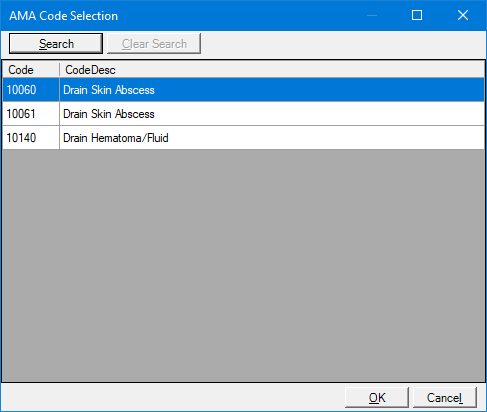Select Drain Hematoma/Fluid description
Screen dimensions: 487x412
click(x=116, y=138)
